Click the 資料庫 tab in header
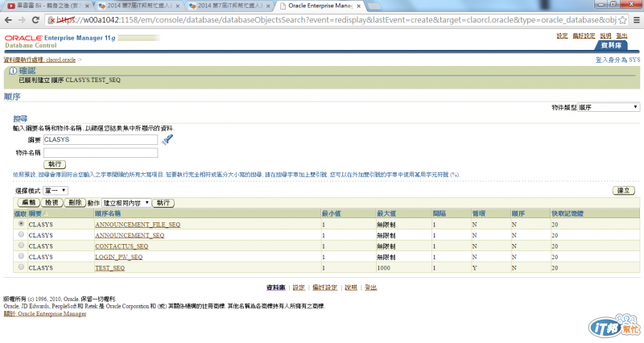This screenshot has width=644, height=343. pyautogui.click(x=611, y=45)
